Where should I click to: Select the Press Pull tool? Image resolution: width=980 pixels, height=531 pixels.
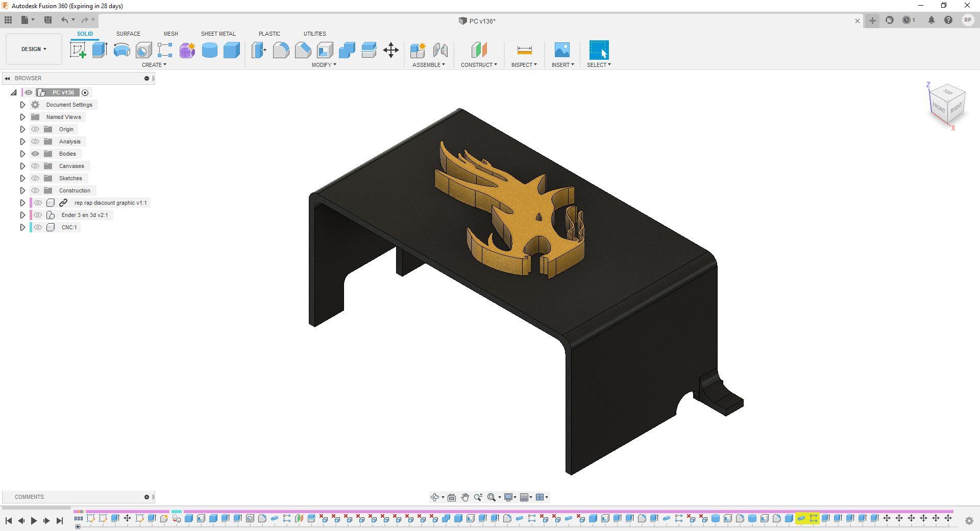[x=259, y=50]
